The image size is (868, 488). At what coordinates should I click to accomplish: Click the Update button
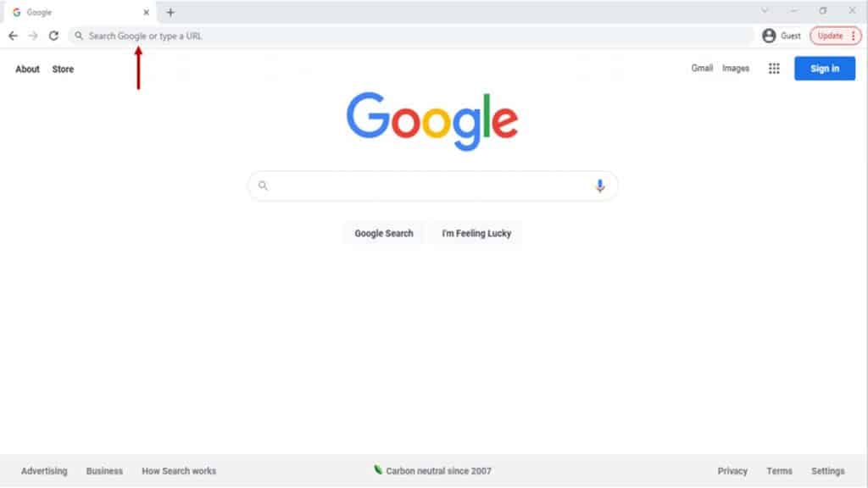click(830, 36)
